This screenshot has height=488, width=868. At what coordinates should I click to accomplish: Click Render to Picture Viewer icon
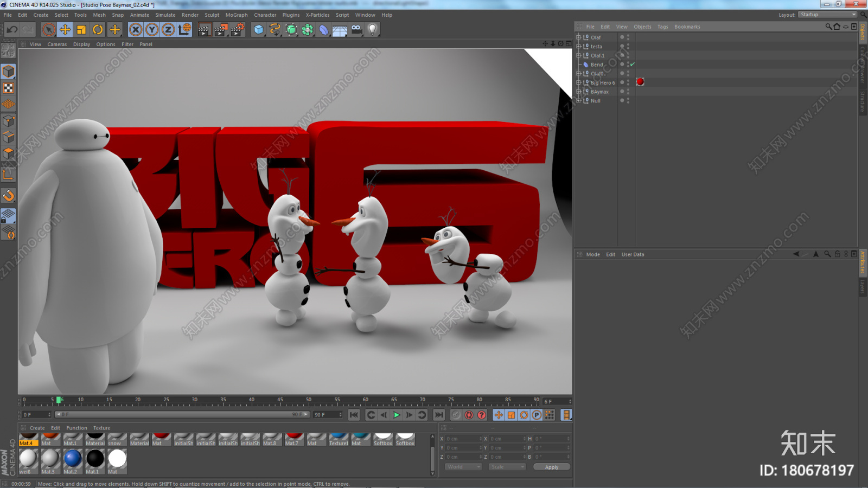coord(221,29)
